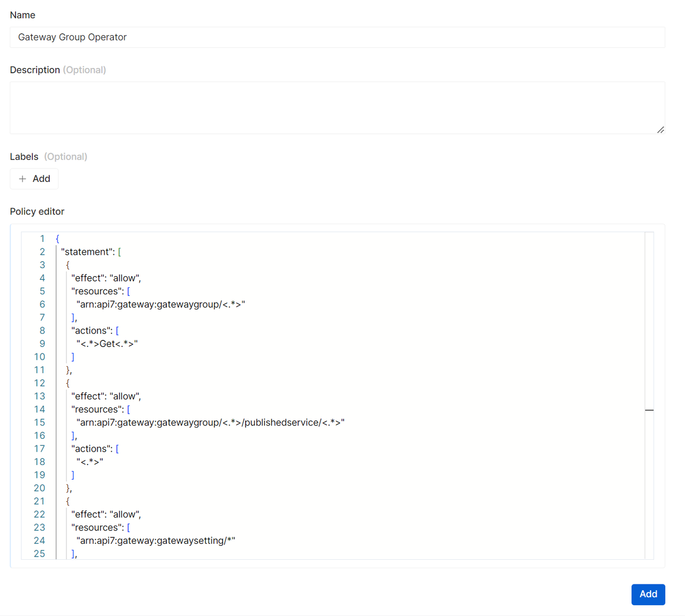Click "resources" key on line 23
685x616 pixels.
pyautogui.click(x=96, y=528)
